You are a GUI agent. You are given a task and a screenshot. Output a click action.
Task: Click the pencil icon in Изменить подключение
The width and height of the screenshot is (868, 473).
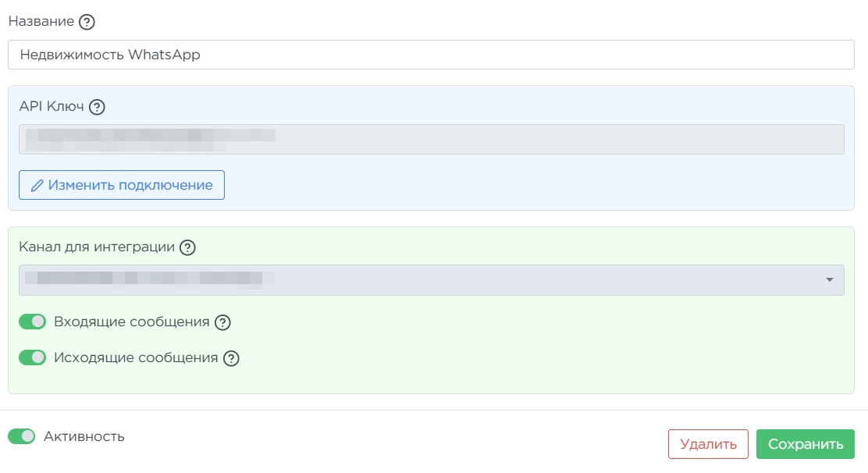pyautogui.click(x=37, y=186)
